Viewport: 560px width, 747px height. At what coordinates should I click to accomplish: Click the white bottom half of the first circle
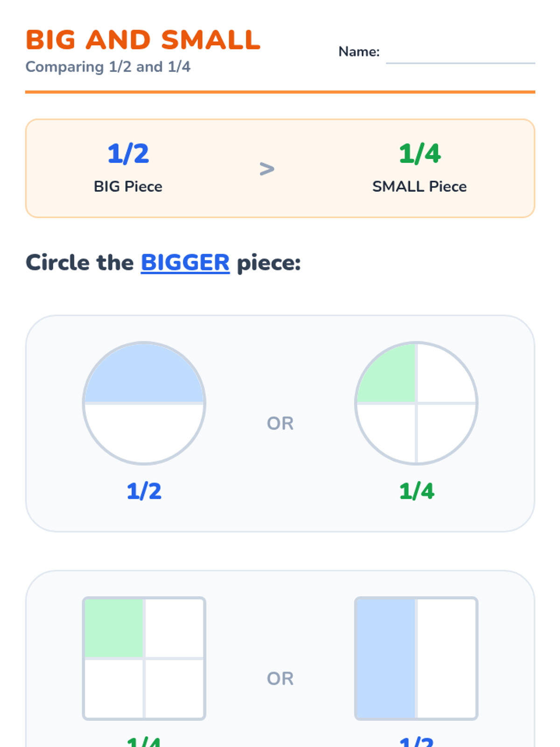click(x=144, y=432)
